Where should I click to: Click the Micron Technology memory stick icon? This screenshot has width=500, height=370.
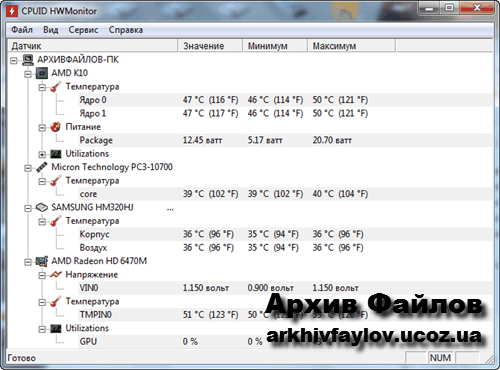[42, 167]
